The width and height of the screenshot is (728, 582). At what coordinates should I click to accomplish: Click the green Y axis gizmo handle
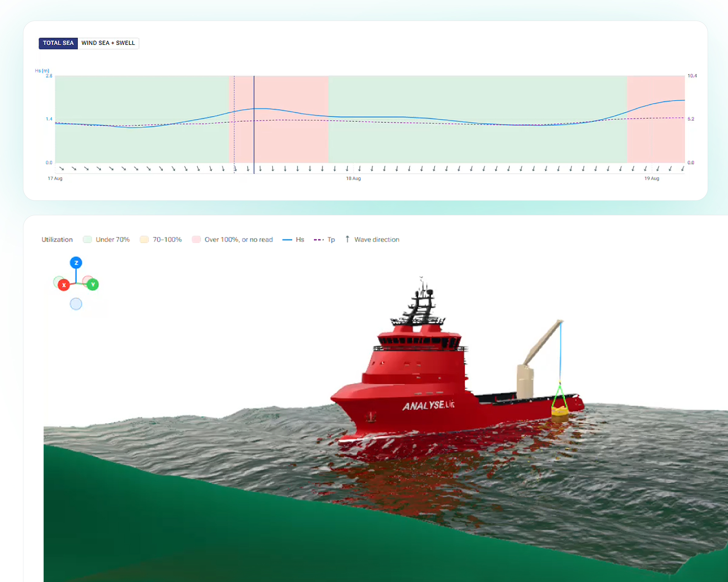pyautogui.click(x=93, y=284)
